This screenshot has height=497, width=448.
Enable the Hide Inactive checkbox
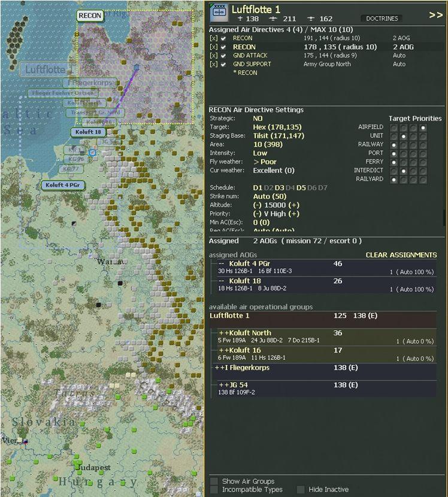(x=301, y=489)
